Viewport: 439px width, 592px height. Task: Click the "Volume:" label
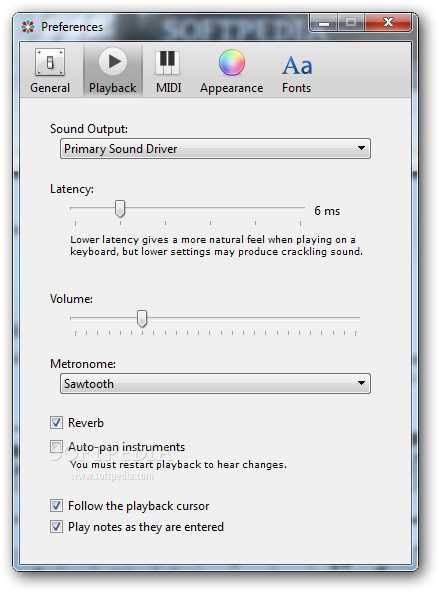pos(71,299)
